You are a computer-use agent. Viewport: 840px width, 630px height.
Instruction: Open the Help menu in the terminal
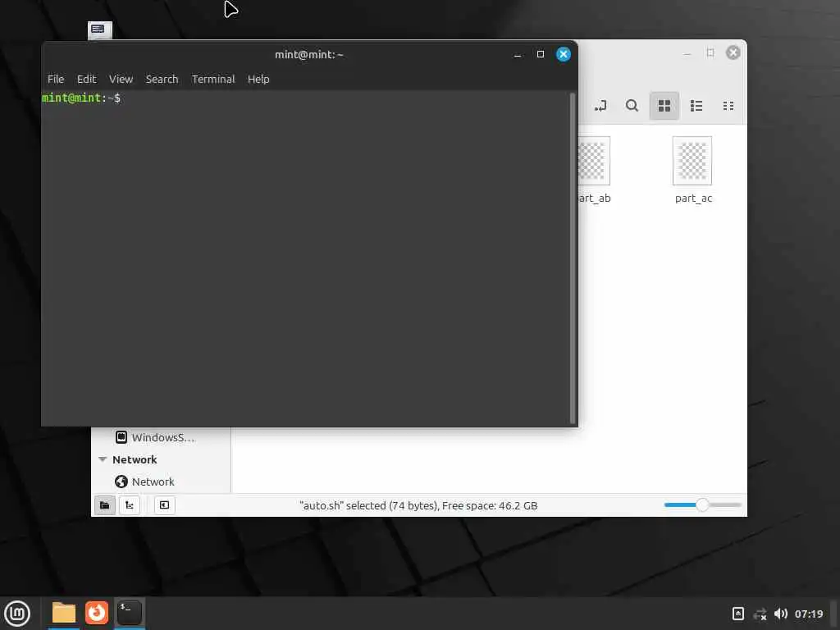(258, 80)
